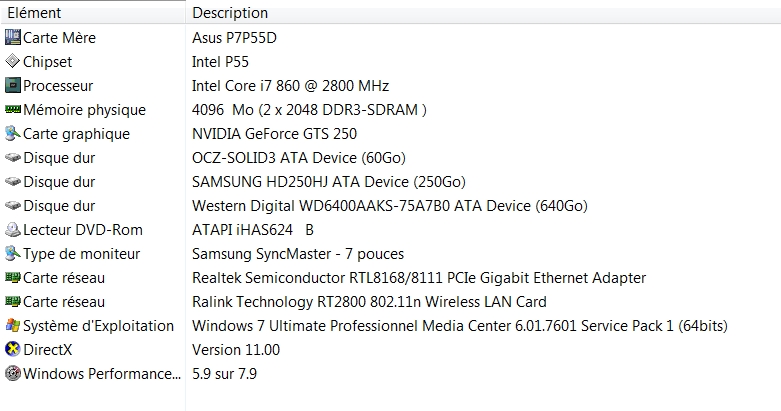Select the Windows Performance gauge icon

pos(12,373)
